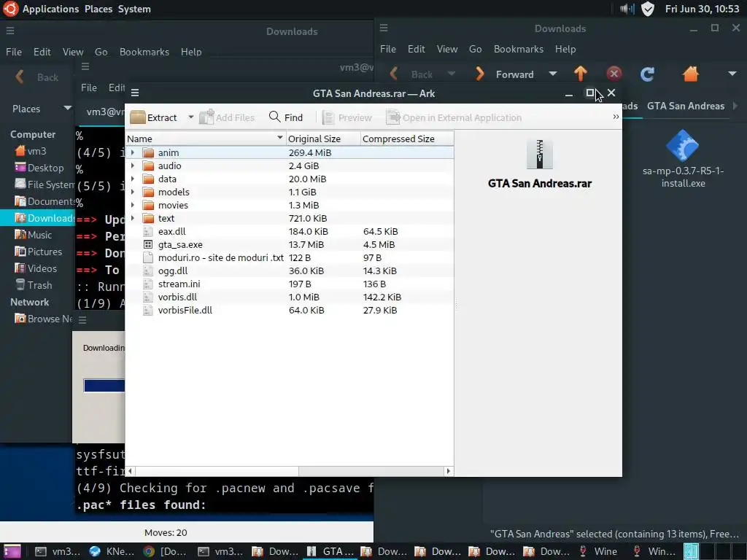Click the volume speaker icon in top panel

click(627, 9)
